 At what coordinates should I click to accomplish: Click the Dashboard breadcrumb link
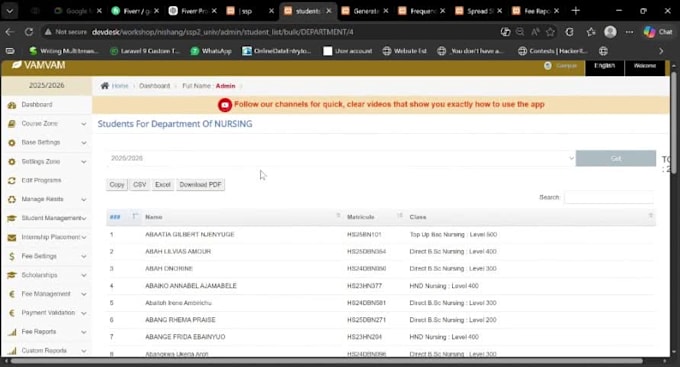[154, 86]
